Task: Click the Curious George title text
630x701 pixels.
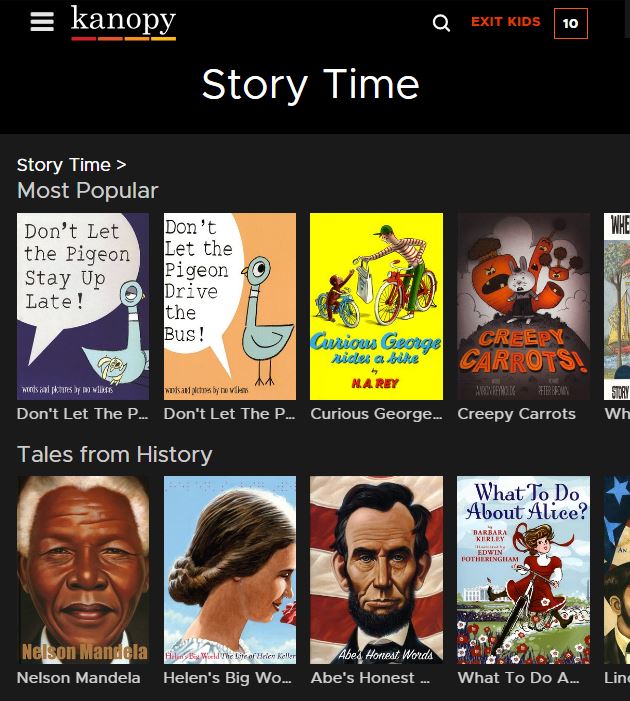Action: click(x=376, y=414)
